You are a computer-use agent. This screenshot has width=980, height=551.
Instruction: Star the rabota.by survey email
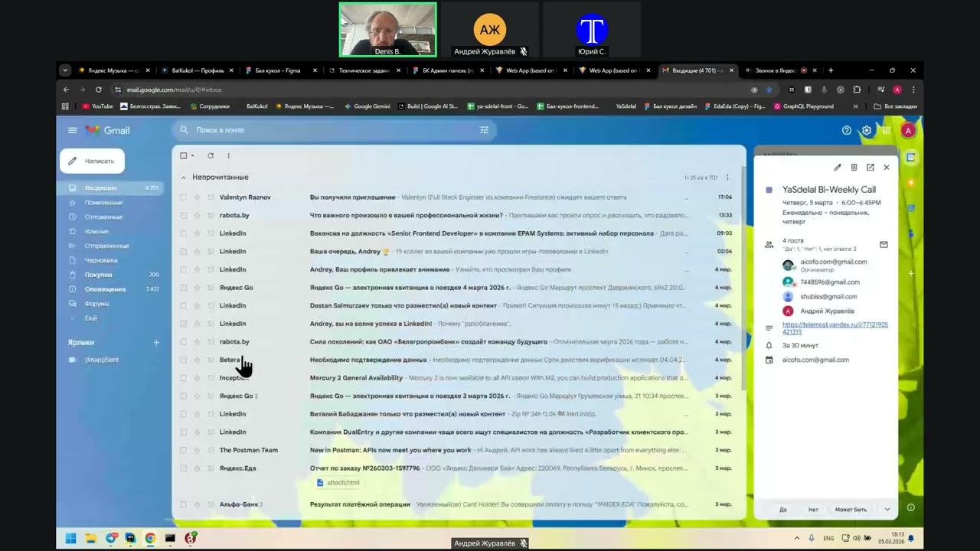(197, 216)
